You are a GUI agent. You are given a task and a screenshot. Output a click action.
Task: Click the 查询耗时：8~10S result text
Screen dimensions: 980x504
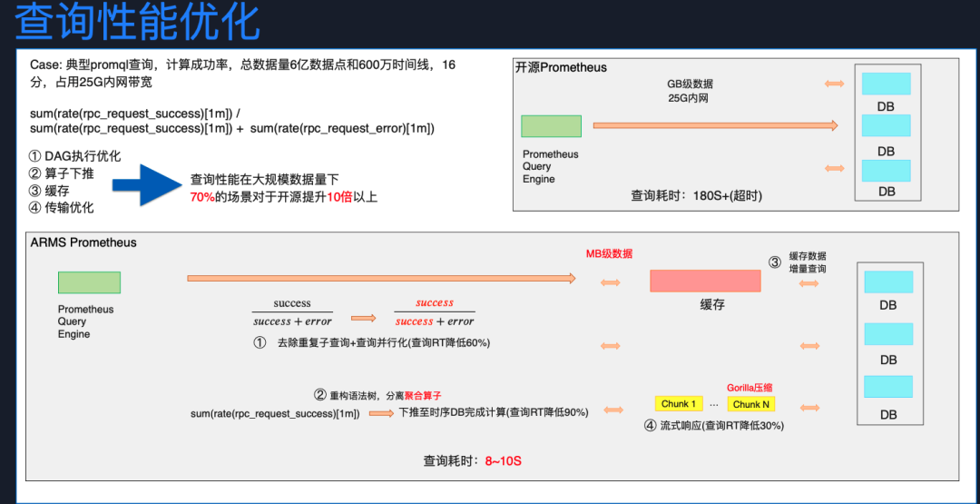tap(472, 461)
